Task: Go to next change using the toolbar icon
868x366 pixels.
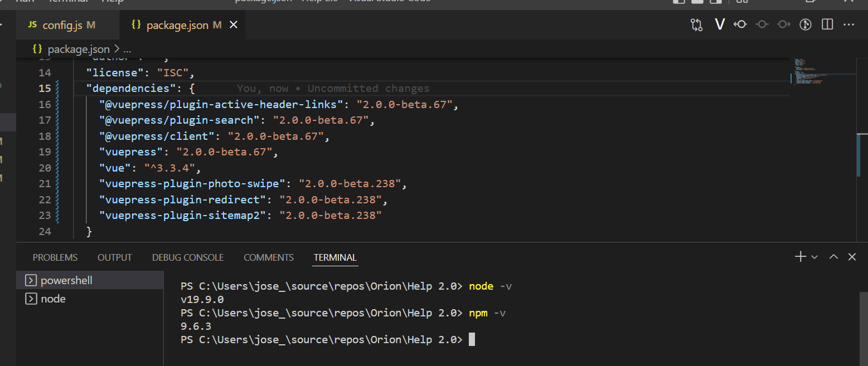Action: (784, 24)
